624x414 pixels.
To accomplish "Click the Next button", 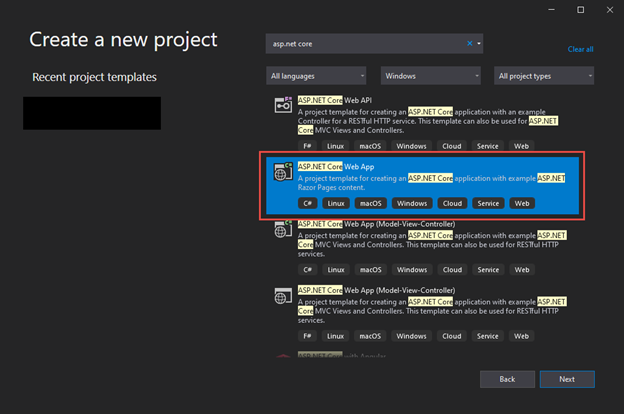I will coord(567,379).
